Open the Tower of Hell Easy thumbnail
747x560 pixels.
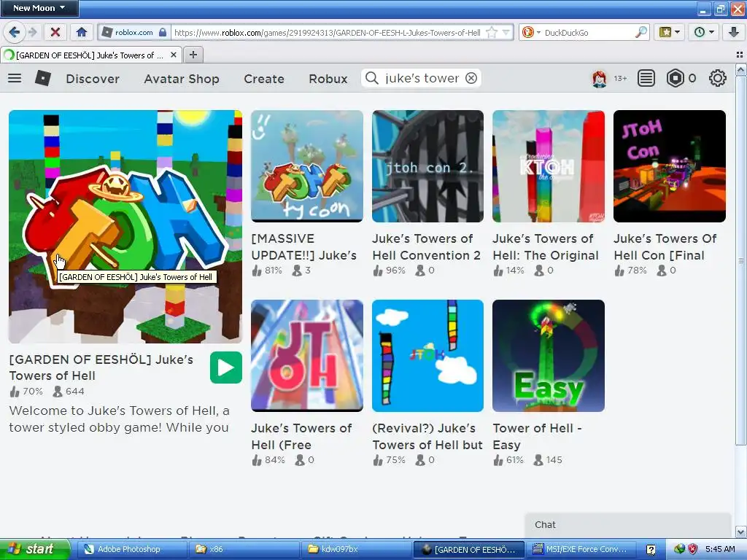549,356
